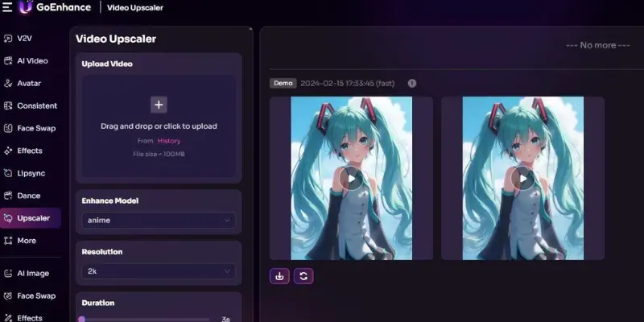Click the GoEnhance brand name
This screenshot has height=322, width=644.
pyautogui.click(x=64, y=7)
